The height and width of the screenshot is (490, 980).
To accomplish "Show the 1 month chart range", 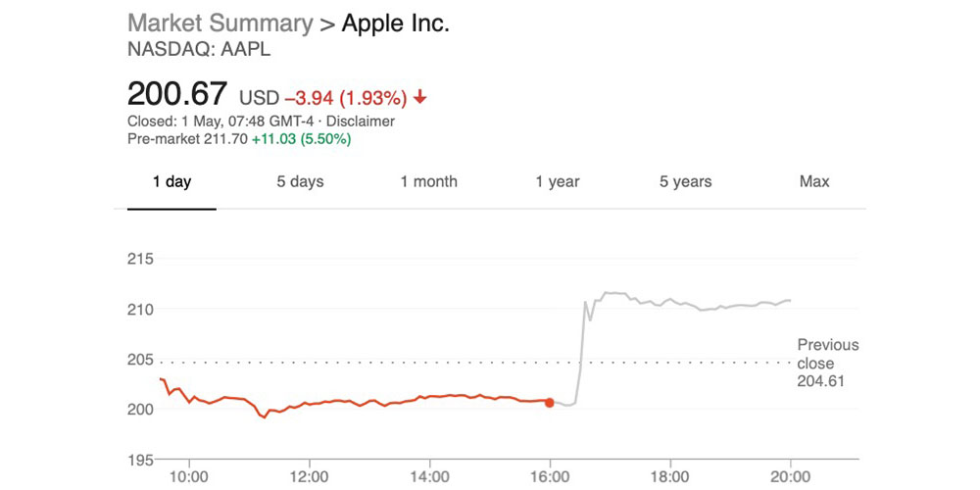I will coord(428,181).
